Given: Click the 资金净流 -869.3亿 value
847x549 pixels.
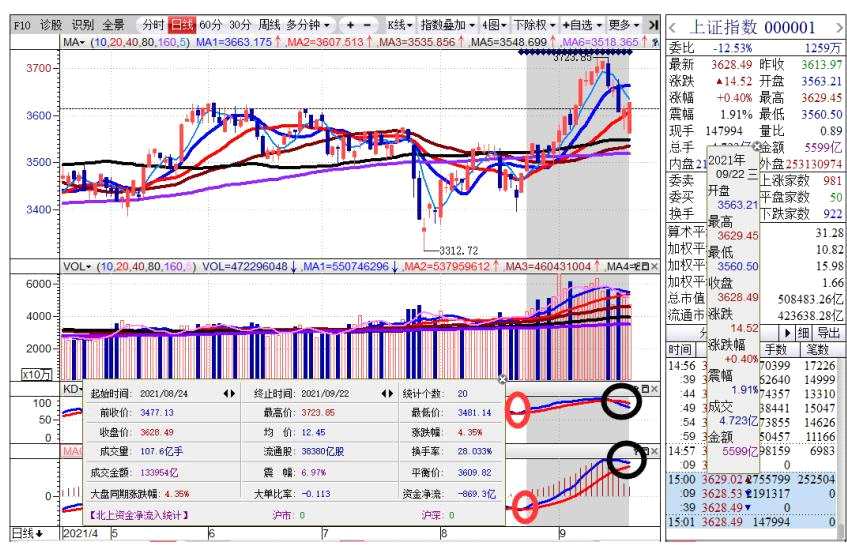Looking at the screenshot, I should (x=476, y=494).
